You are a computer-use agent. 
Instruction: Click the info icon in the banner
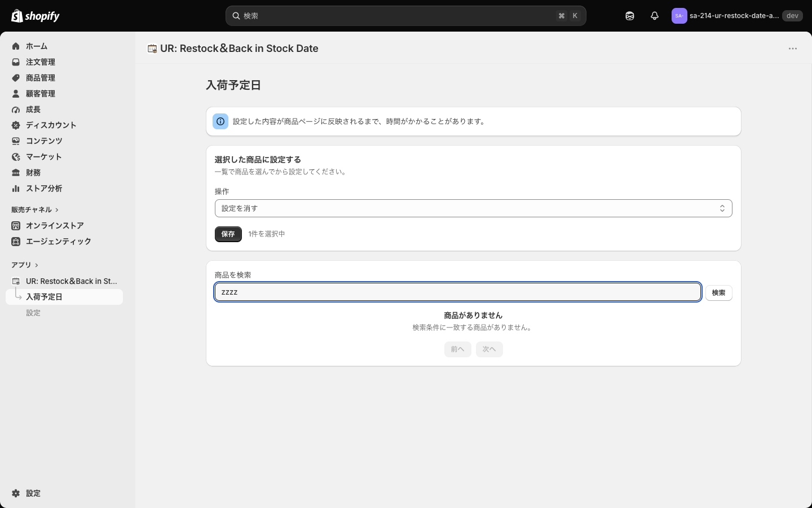(220, 121)
